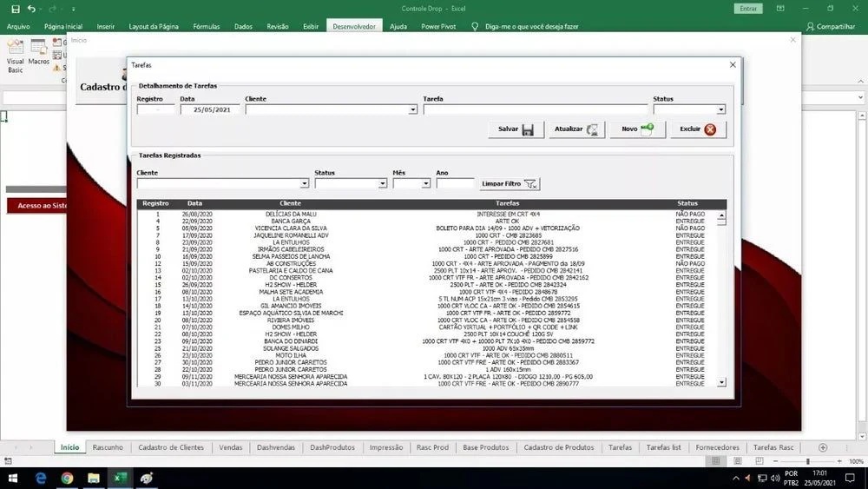The image size is (868, 489).
Task: Select row with MOTO ILHA client
Action: 427,355
